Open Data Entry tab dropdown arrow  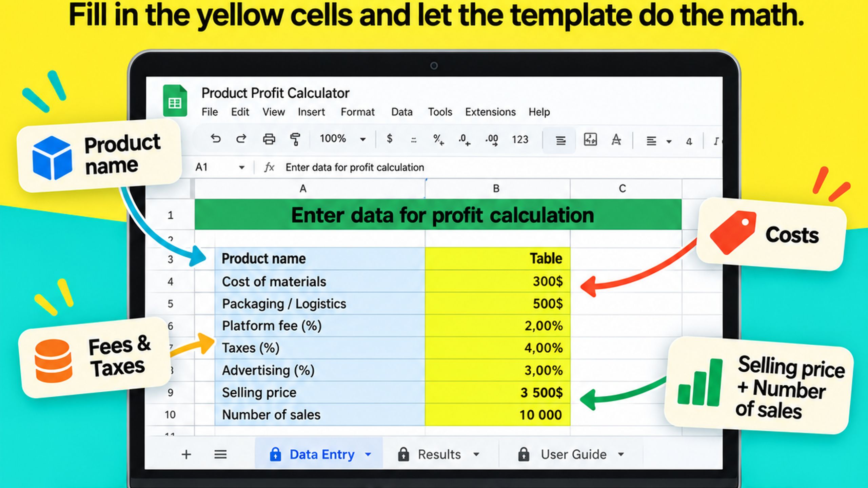point(368,454)
